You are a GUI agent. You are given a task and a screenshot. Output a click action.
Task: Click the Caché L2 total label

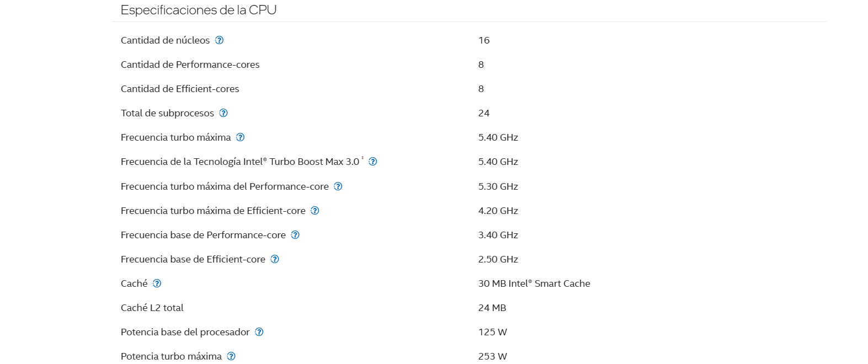point(152,308)
